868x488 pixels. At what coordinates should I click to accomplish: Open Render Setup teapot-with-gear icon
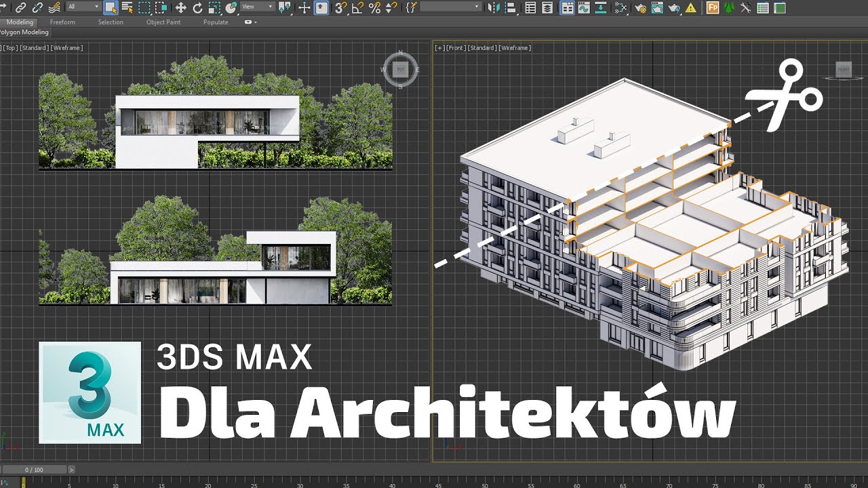click(x=640, y=7)
